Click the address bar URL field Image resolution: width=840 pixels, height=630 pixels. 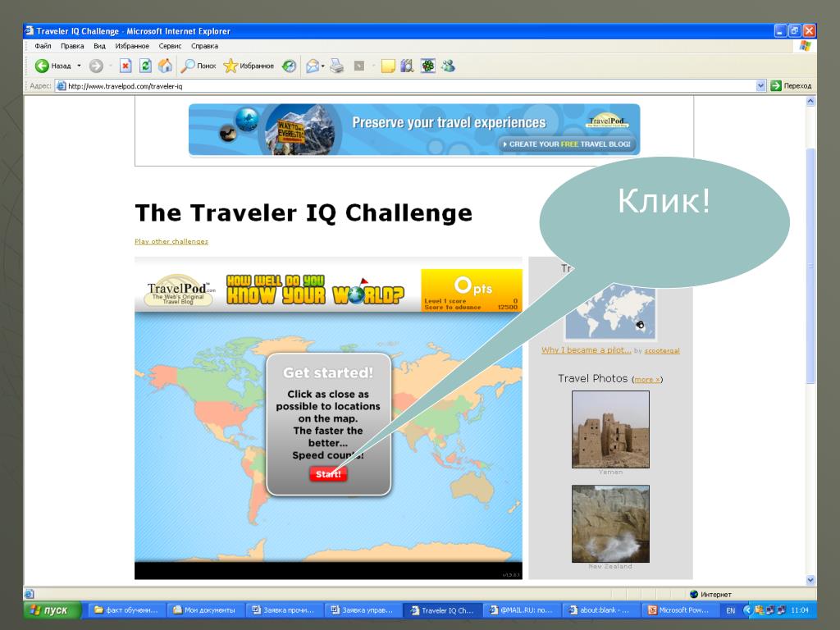(406, 85)
